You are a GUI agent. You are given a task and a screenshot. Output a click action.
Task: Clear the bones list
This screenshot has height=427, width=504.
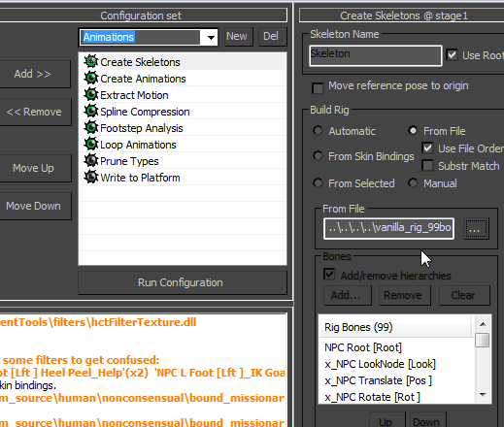point(464,295)
